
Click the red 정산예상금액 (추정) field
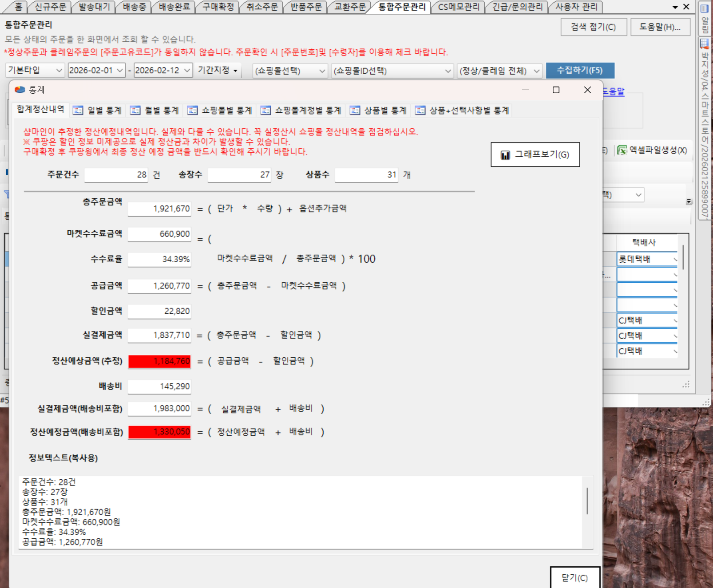coord(159,361)
